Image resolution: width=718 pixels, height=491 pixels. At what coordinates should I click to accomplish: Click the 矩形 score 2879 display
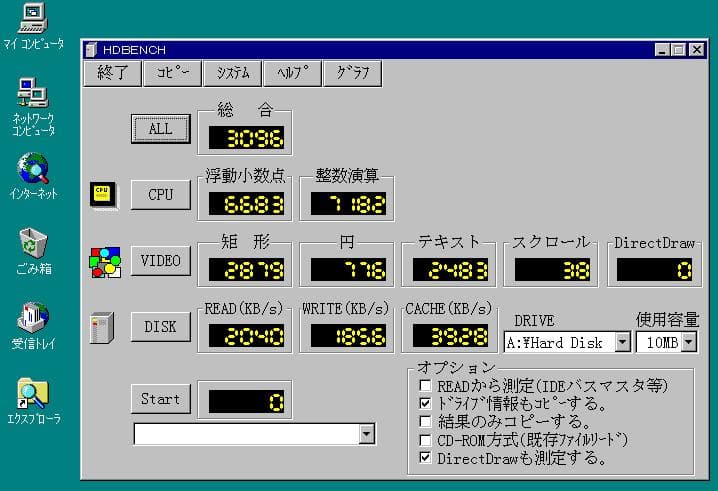tap(246, 270)
